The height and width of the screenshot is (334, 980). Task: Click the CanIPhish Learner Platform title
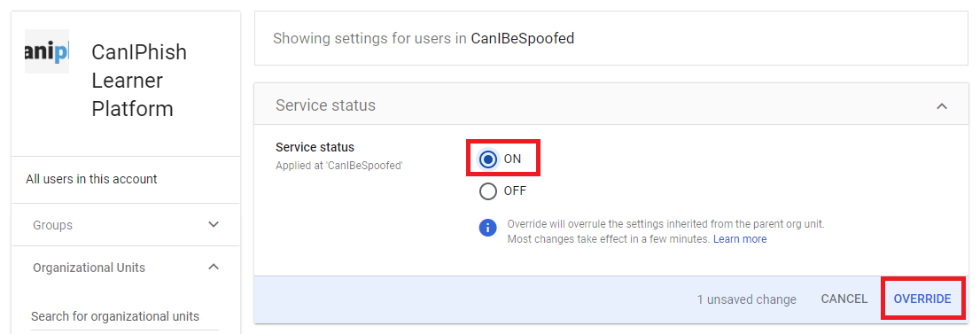(x=139, y=80)
